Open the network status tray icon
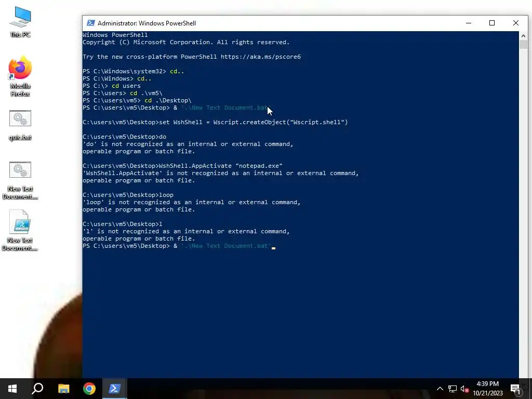The width and height of the screenshot is (532, 399). [x=452, y=389]
